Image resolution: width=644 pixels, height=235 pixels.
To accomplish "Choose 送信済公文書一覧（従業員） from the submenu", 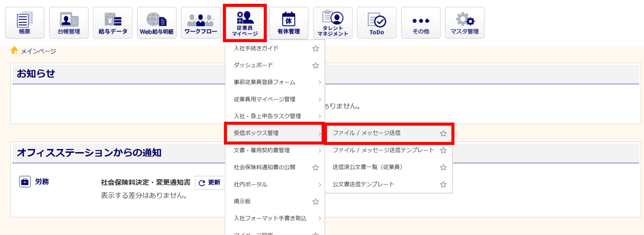I will click(x=367, y=167).
